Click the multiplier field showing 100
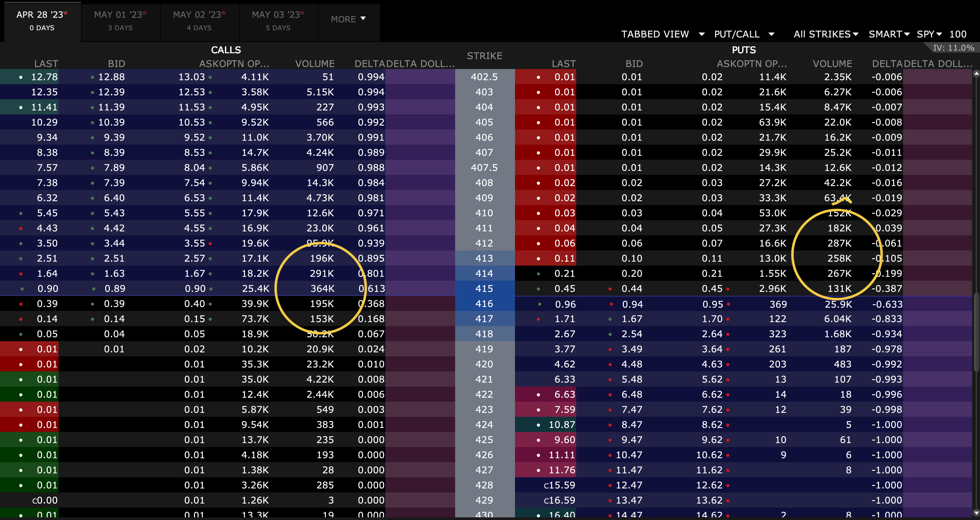980x520 pixels. pos(958,34)
